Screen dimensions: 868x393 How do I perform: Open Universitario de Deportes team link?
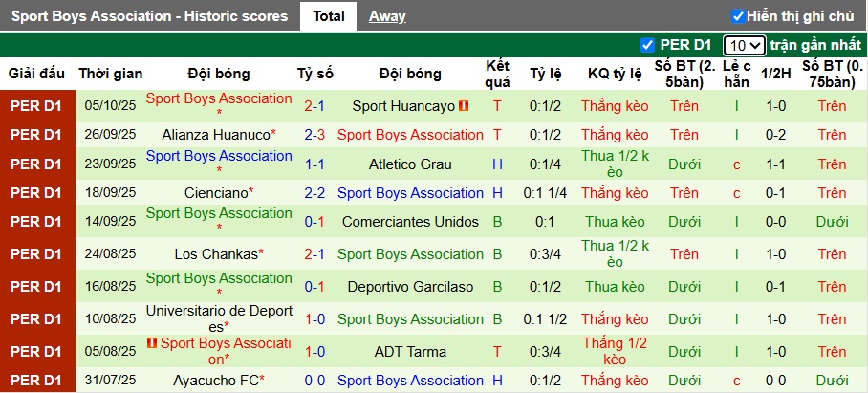pyautogui.click(x=219, y=319)
